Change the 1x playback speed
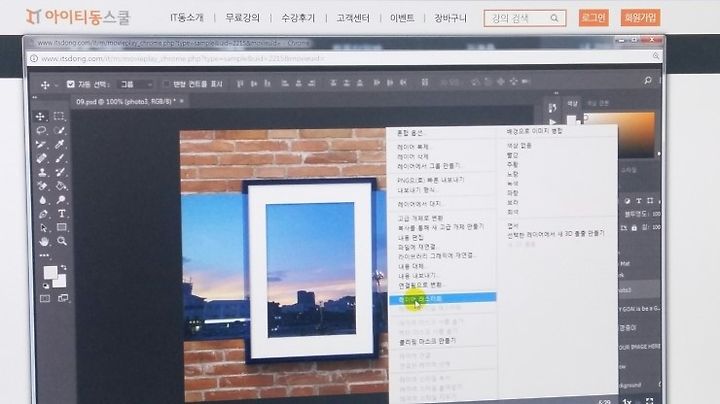The image size is (720, 404). [x=627, y=401]
